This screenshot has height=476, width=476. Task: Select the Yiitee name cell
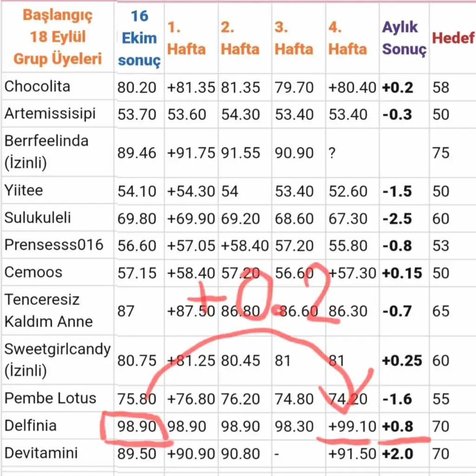24,191
